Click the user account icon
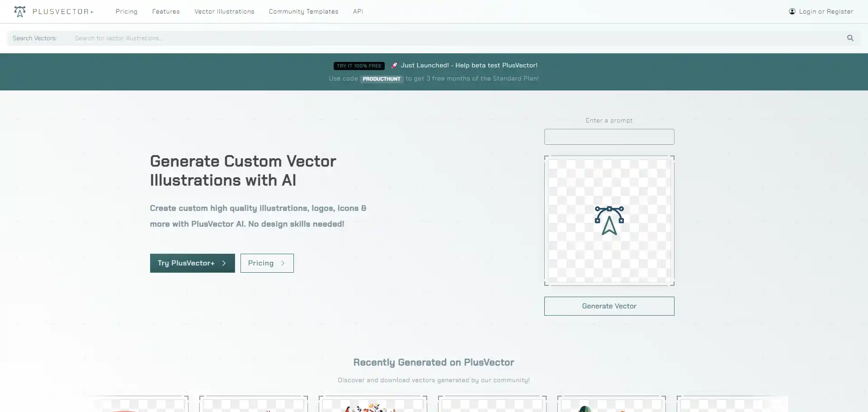 (792, 11)
